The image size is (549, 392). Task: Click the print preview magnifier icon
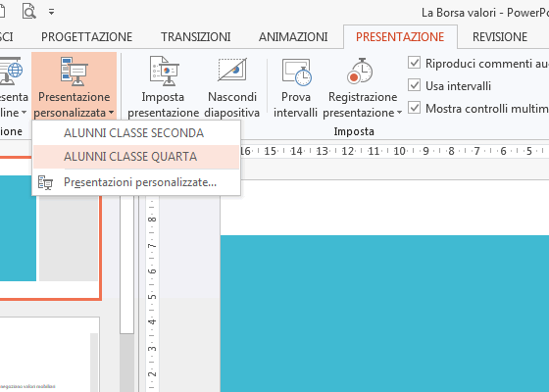(28, 11)
